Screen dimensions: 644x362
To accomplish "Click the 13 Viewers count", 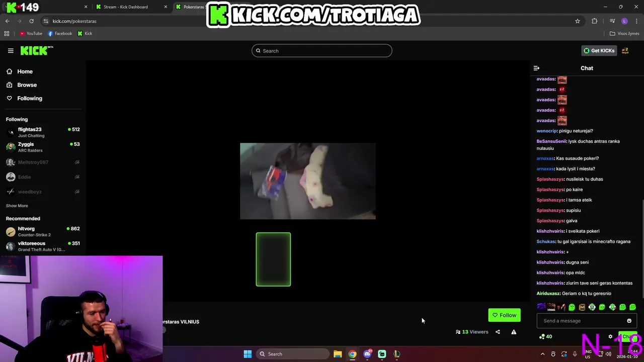I will tap(472, 332).
